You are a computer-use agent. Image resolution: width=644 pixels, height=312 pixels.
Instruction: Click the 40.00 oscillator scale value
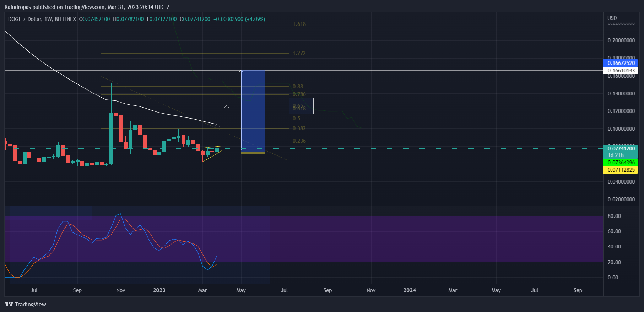614,247
